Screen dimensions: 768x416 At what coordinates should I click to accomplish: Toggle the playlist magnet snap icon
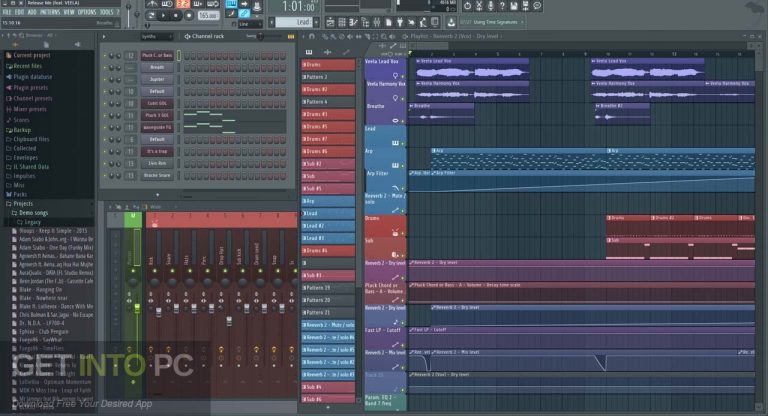pos(312,36)
